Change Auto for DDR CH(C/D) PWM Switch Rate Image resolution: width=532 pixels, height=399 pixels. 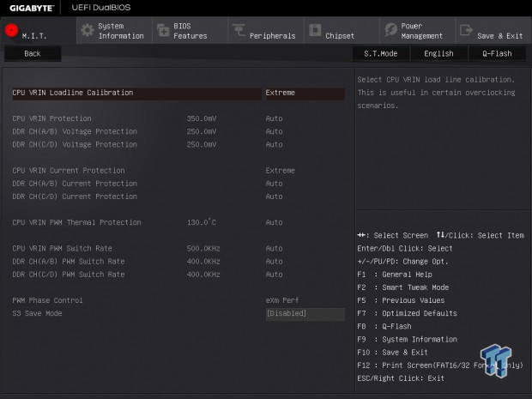click(x=274, y=275)
